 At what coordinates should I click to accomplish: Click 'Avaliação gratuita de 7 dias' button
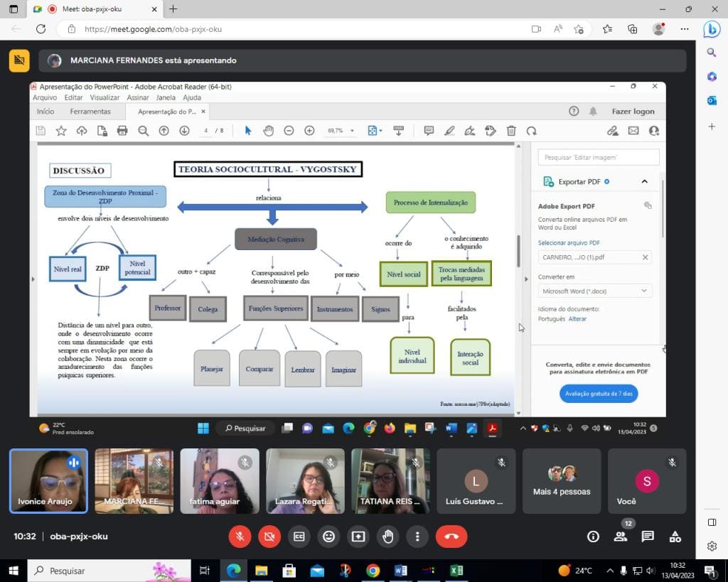(x=599, y=394)
